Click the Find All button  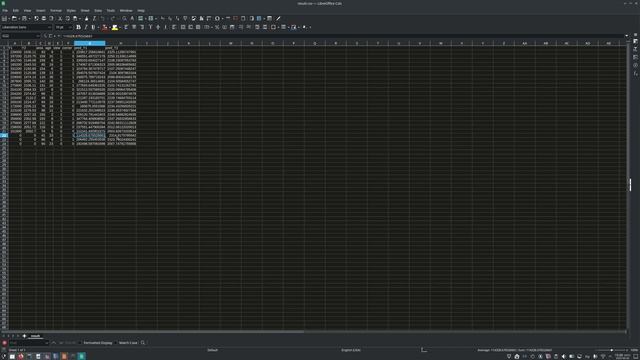[71, 343]
